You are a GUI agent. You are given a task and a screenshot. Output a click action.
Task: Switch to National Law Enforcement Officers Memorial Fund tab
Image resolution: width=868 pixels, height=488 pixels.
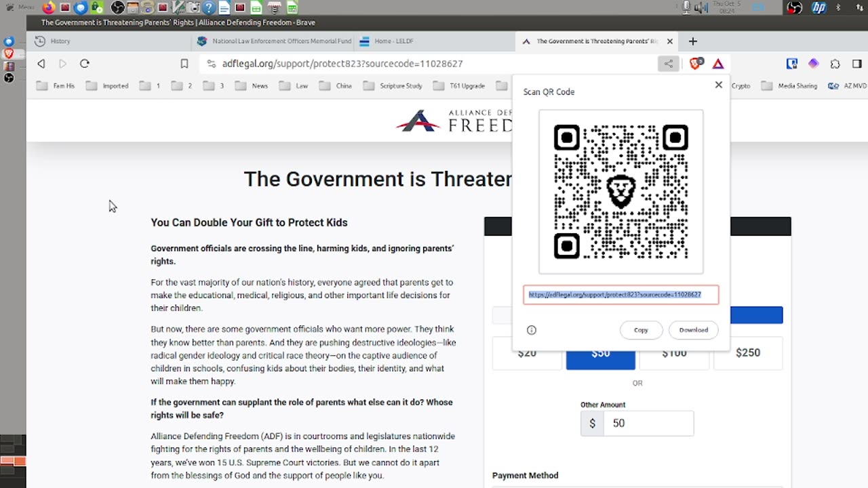click(275, 41)
